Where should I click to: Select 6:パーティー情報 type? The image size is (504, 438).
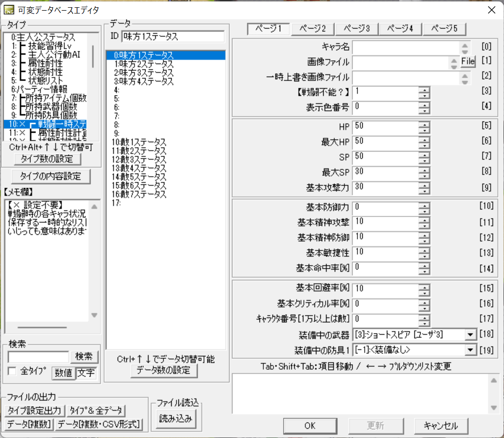pyautogui.click(x=45, y=89)
